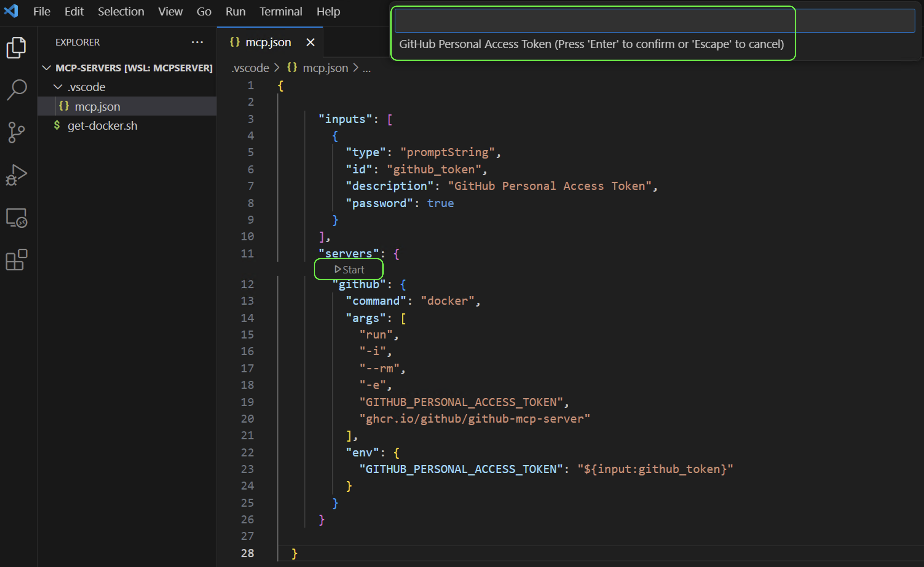Click the true value of password
Screen dimensions: 924x567
click(x=440, y=203)
